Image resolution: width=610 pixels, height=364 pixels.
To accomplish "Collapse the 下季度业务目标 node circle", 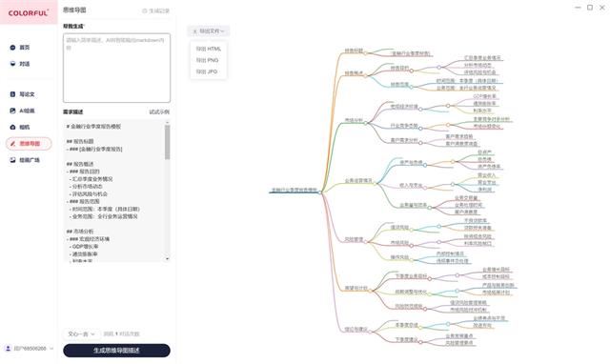I will click(x=430, y=278).
